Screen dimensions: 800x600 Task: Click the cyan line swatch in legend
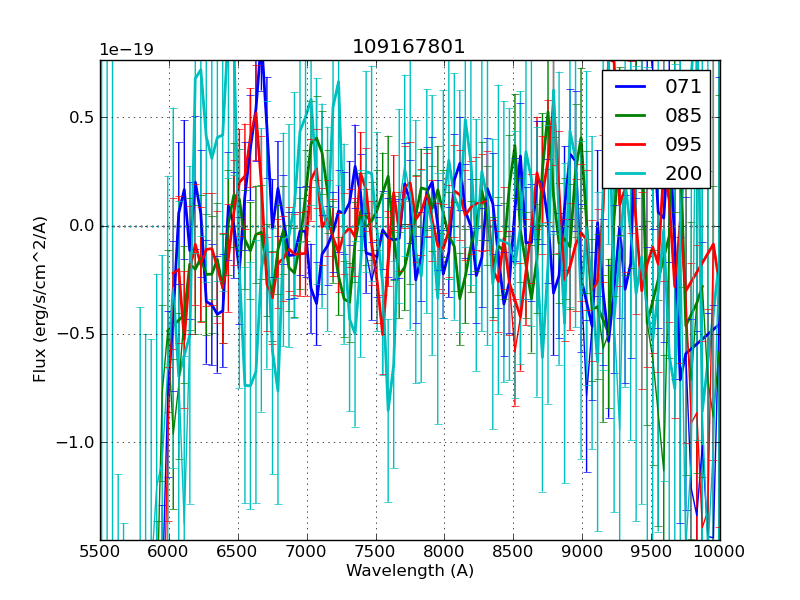[631, 174]
